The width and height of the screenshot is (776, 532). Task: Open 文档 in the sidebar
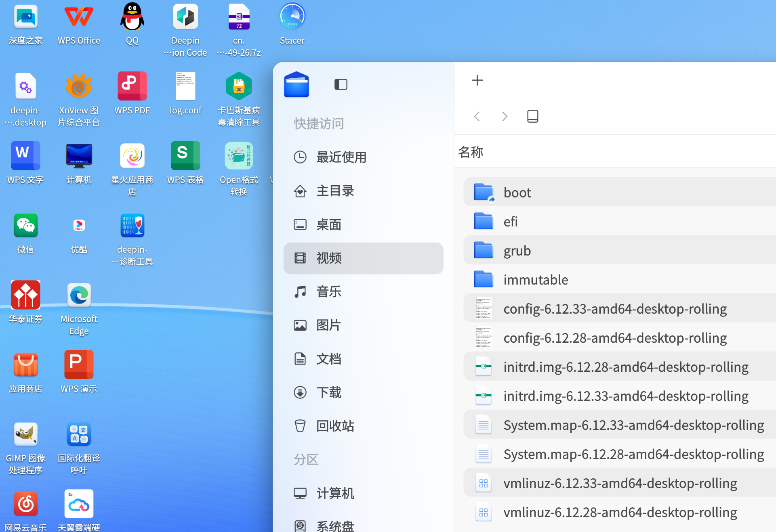(364, 358)
